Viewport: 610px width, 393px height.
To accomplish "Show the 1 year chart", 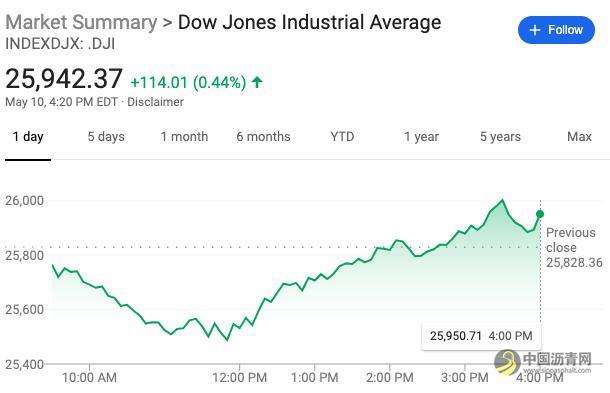I will tap(421, 137).
